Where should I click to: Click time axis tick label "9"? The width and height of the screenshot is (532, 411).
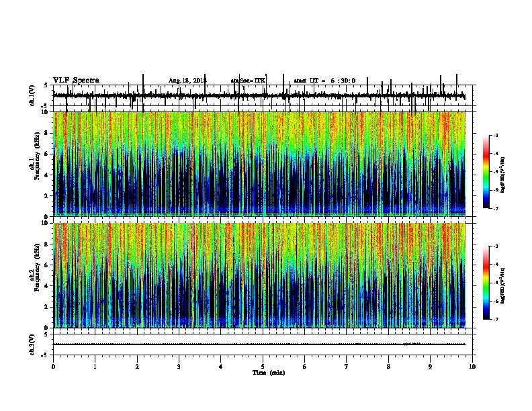coord(430,367)
